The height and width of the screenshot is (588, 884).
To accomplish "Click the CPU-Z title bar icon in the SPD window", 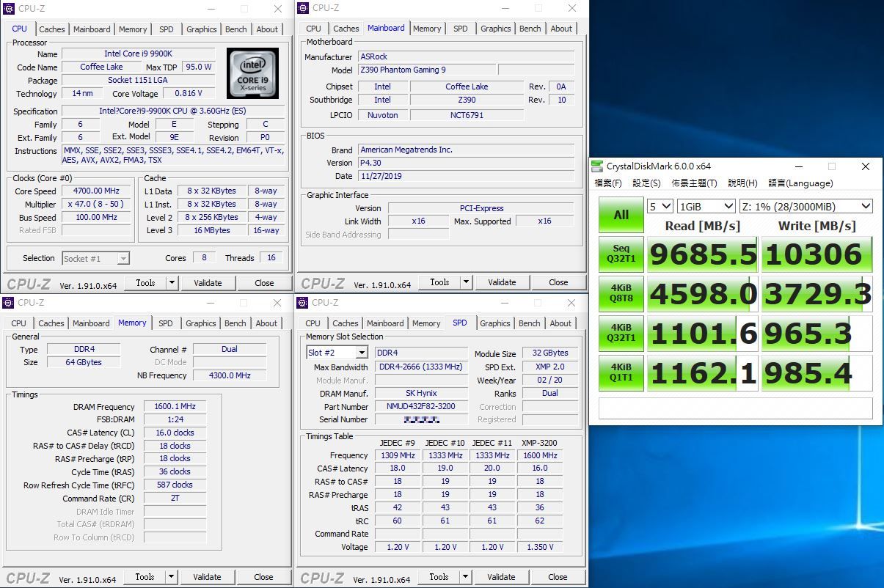I will (302, 302).
